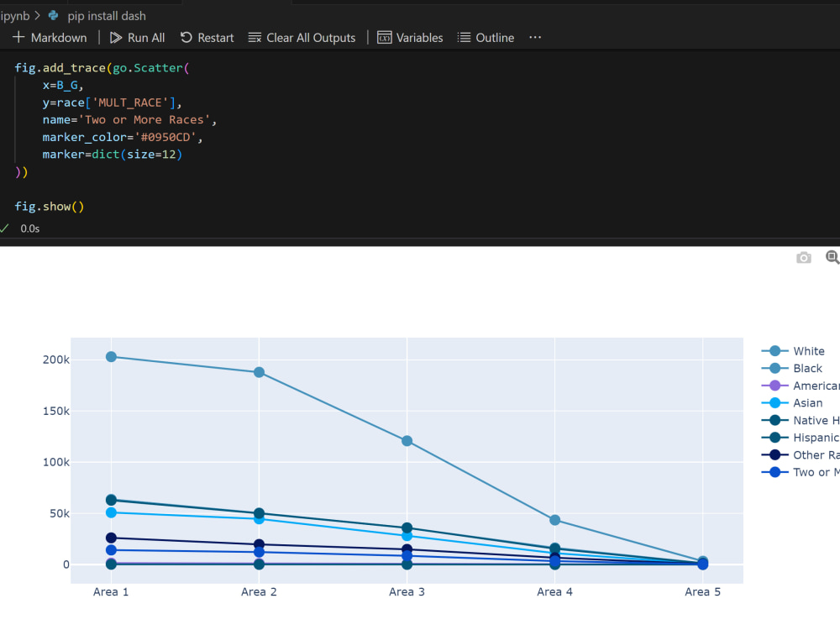Click the White marker at Area 4
Image resolution: width=840 pixels, height=630 pixels.
pyautogui.click(x=555, y=520)
